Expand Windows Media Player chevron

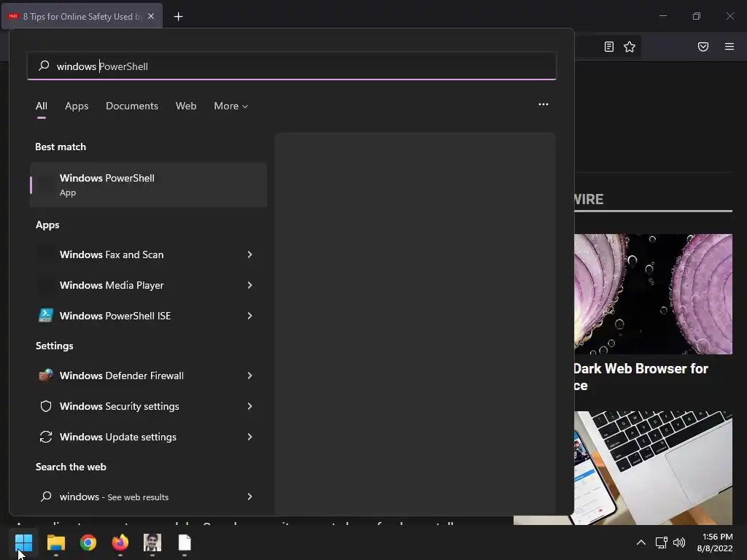(249, 285)
